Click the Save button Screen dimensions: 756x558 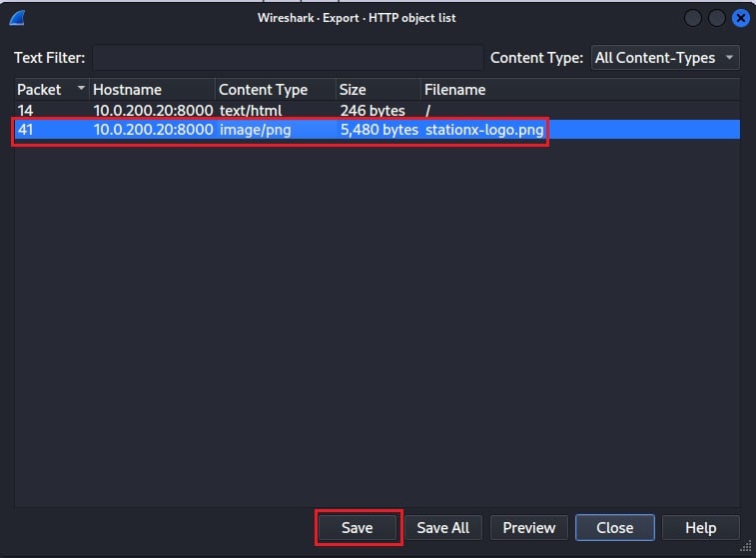point(358,528)
